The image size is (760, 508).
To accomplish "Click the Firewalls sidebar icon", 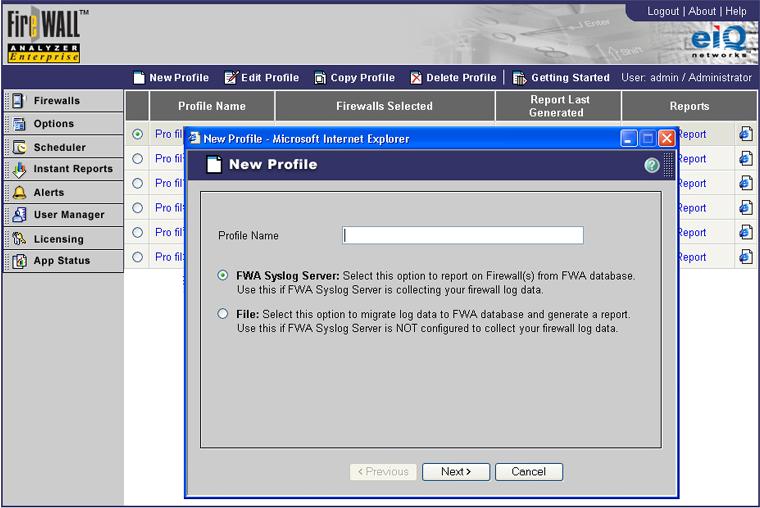I will 17,101.
